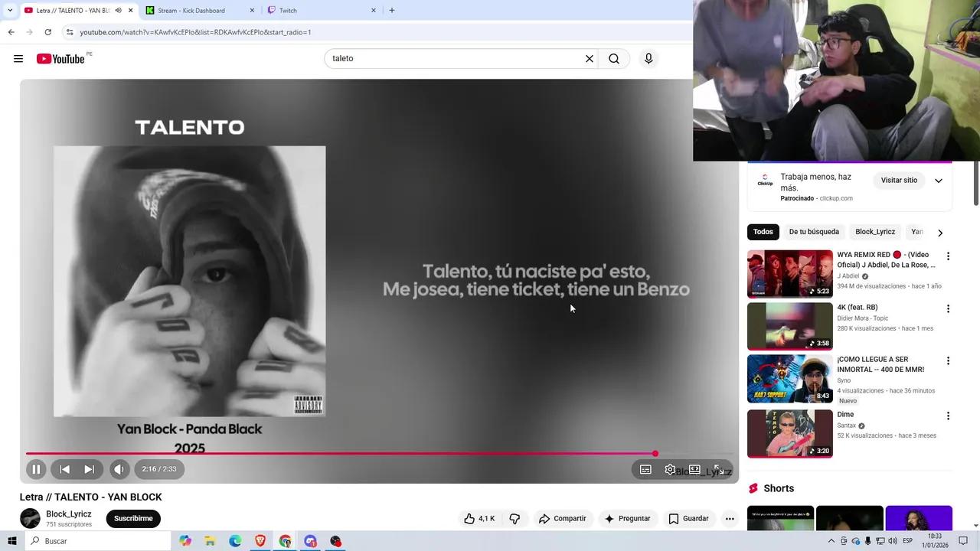Enter fullscreen in the video player

click(x=718, y=469)
